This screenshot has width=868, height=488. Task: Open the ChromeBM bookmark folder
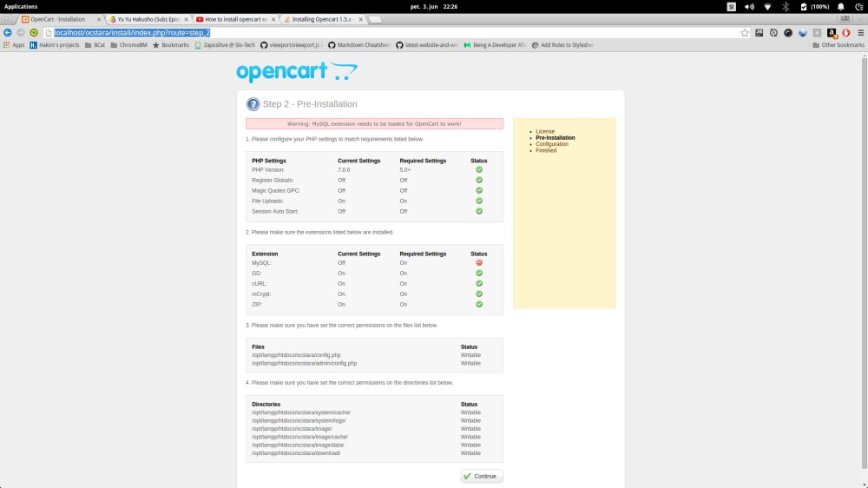pos(129,44)
